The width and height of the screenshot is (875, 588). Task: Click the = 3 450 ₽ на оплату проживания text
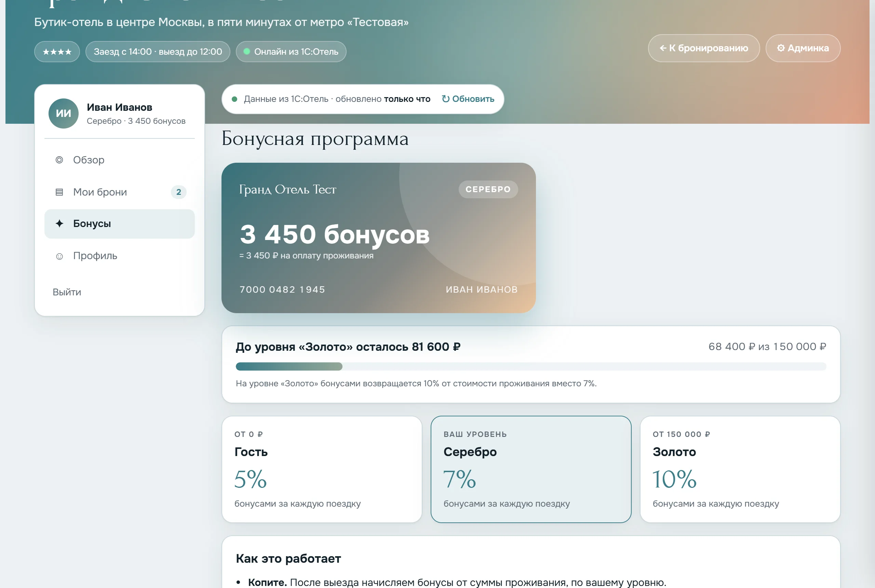click(x=306, y=256)
